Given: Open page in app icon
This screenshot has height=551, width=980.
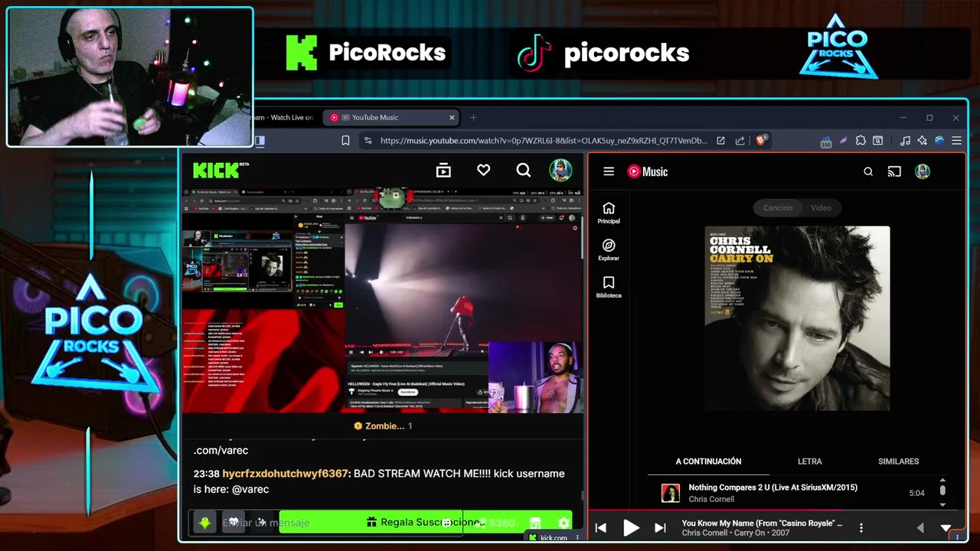Looking at the screenshot, I should (720, 140).
